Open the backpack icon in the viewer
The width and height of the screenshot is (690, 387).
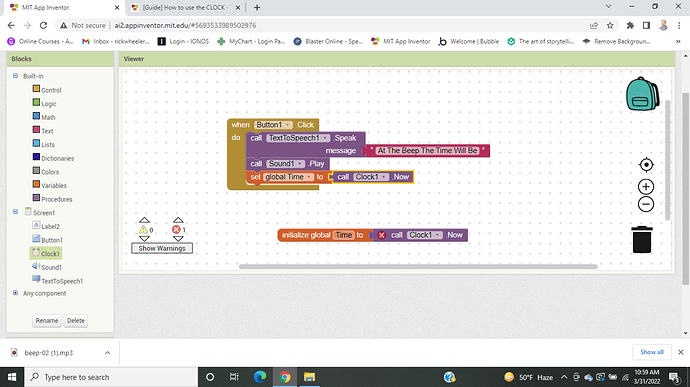tap(642, 94)
